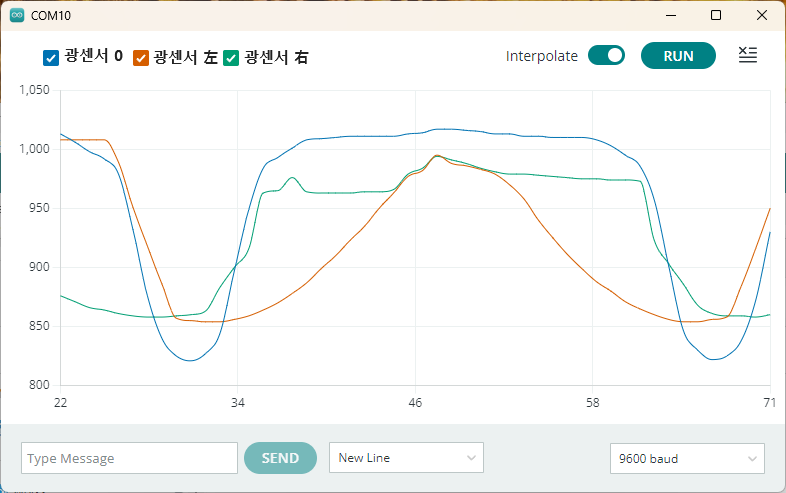Click the 광센서 0 legend label
The image size is (786, 493).
94,56
